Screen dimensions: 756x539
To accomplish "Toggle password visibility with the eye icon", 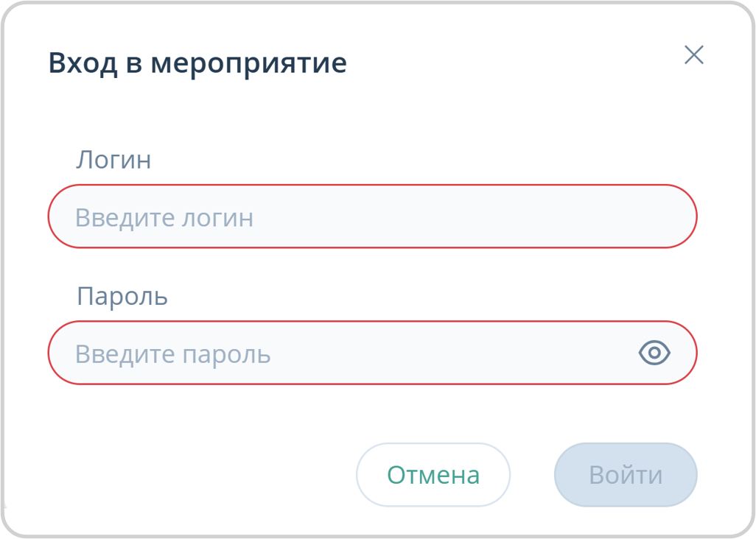I will (x=655, y=353).
